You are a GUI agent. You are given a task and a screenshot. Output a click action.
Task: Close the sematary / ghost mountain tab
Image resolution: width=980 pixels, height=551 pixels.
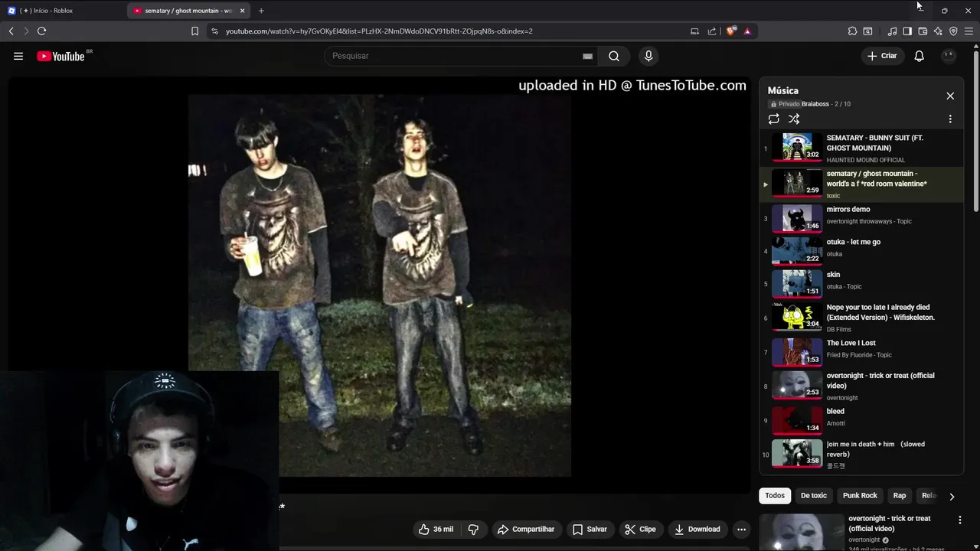coord(242,11)
